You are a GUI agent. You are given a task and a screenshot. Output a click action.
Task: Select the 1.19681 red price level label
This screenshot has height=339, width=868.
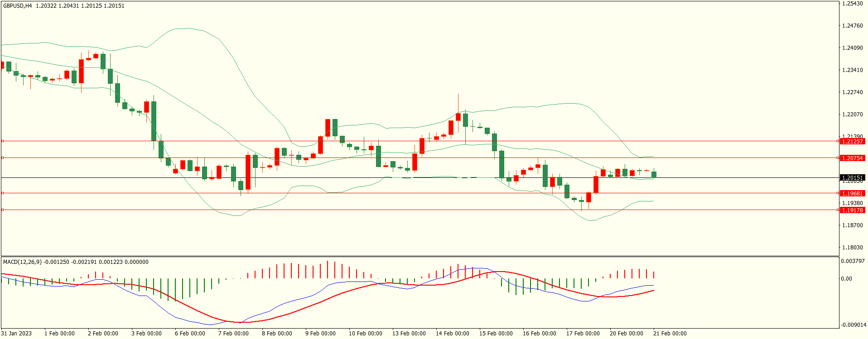click(852, 193)
